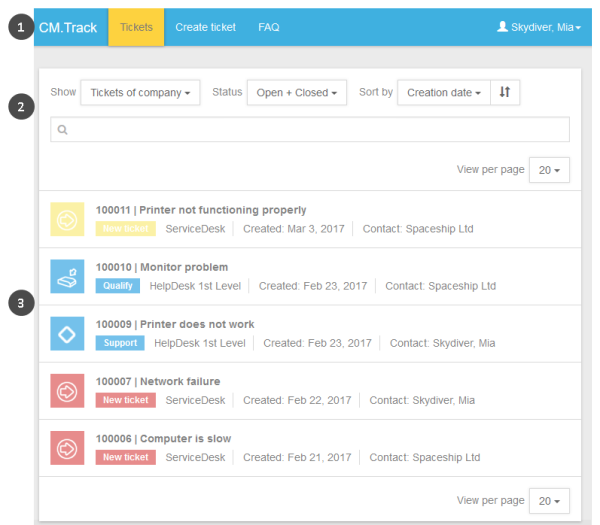
Task: Click the red icon for Network failure ticket
Action: (67, 390)
